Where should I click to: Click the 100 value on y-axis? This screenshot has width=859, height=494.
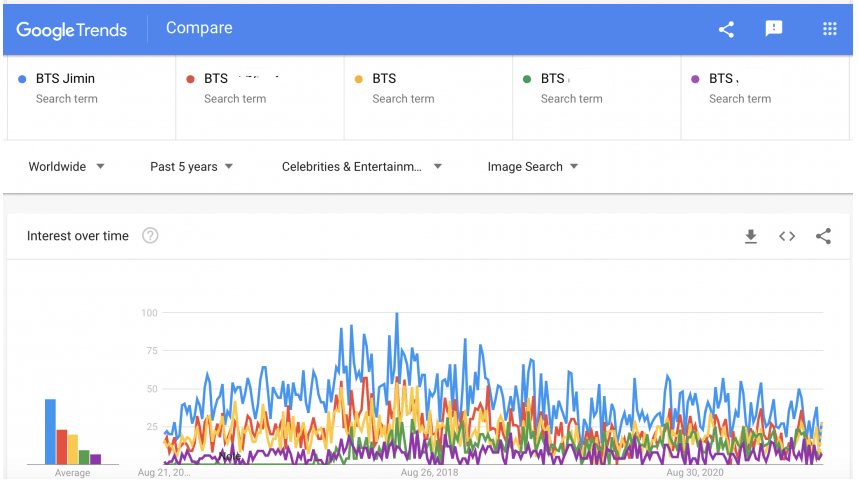tap(149, 313)
